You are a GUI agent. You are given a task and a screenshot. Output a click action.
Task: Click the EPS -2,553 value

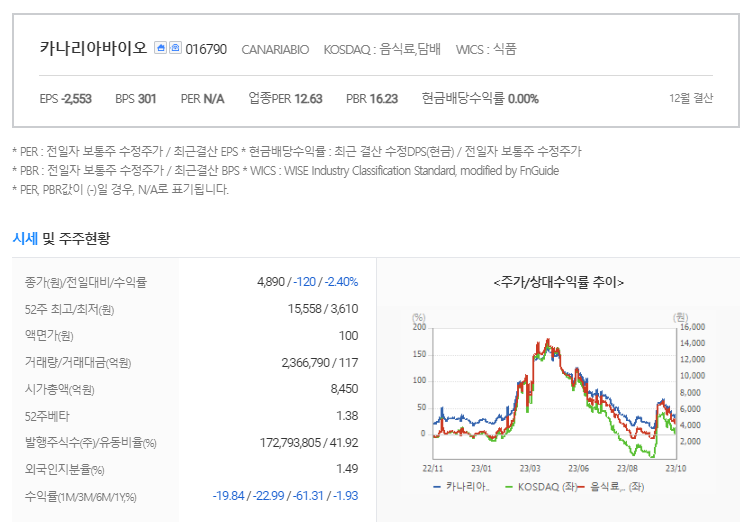[x=66, y=99]
